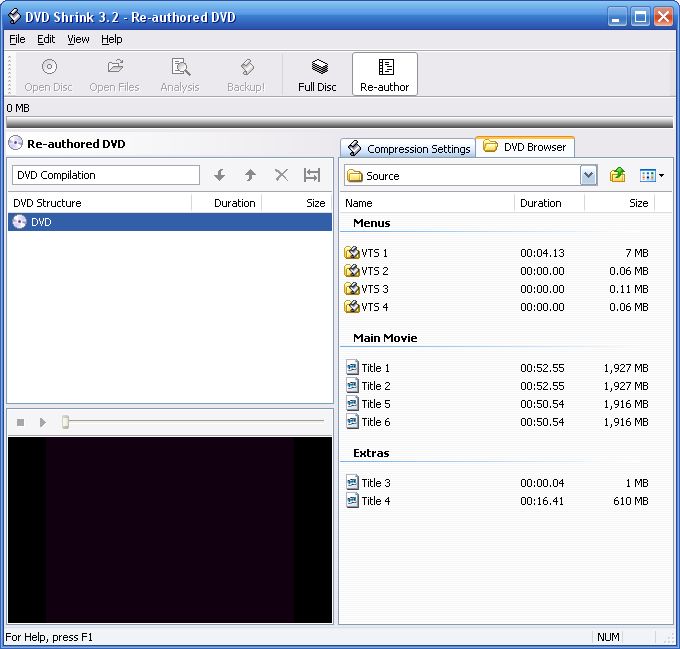Click the Open Files toolbar icon
680x649 pixels.
coord(114,74)
